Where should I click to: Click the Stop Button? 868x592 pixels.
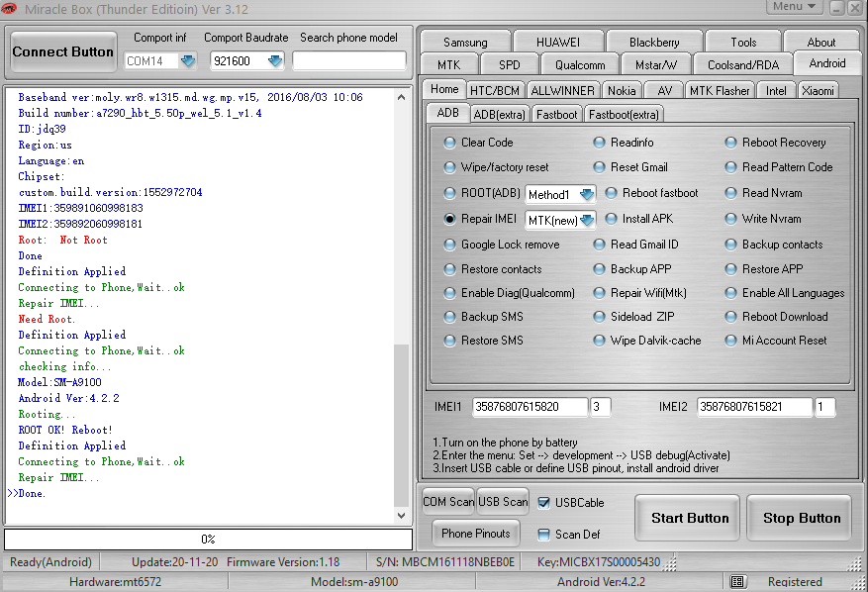pyautogui.click(x=799, y=518)
